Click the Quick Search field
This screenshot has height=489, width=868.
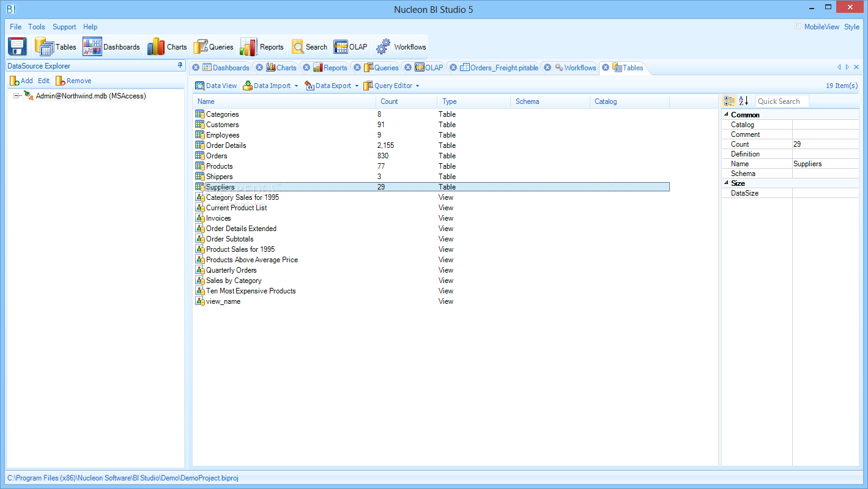pos(782,101)
